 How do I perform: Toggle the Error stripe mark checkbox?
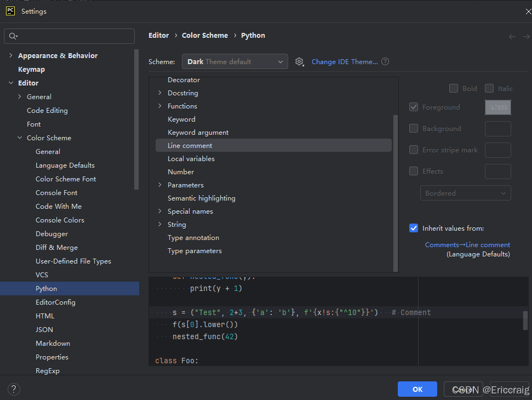[414, 150]
